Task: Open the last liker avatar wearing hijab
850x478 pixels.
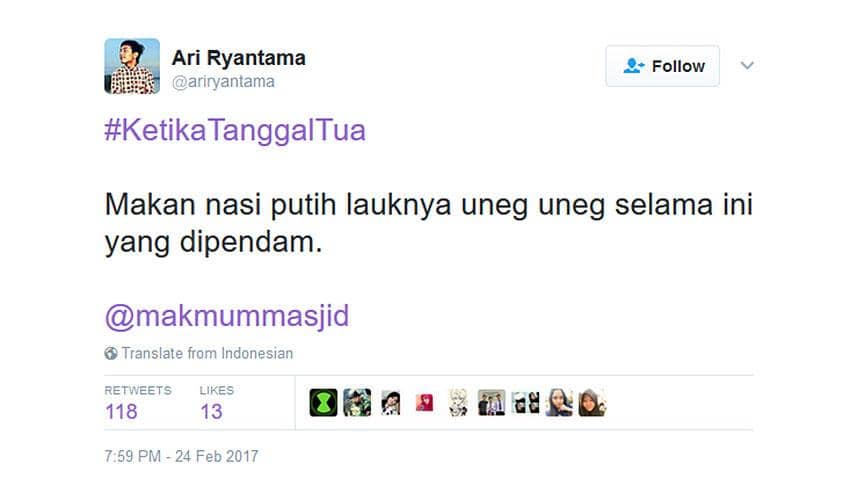Action: [593, 403]
